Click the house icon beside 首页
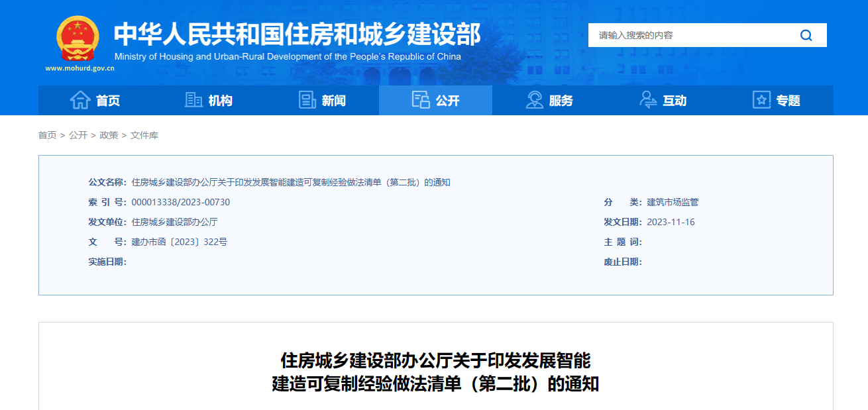 tap(80, 100)
